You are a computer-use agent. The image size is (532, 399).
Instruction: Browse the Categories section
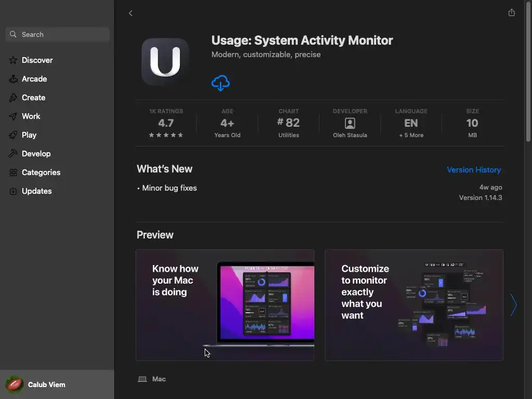point(41,172)
